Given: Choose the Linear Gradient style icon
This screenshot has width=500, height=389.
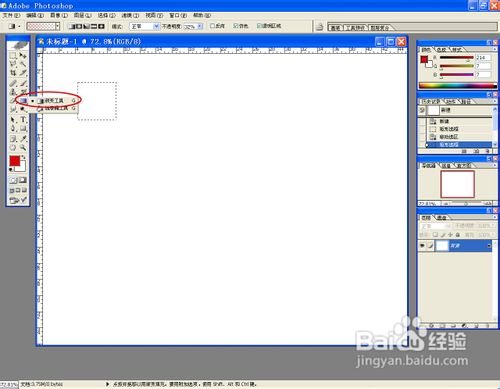Looking at the screenshot, I should (x=71, y=26).
